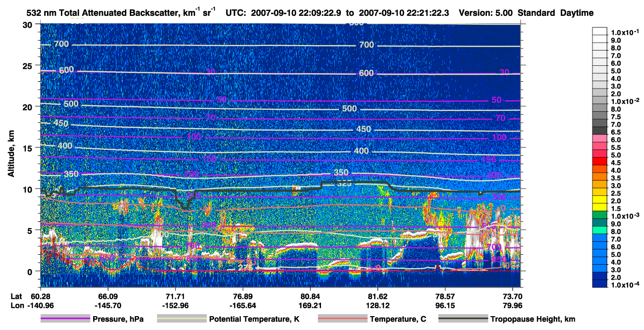Click the pink swatch labeled 5.5

pos(599,146)
